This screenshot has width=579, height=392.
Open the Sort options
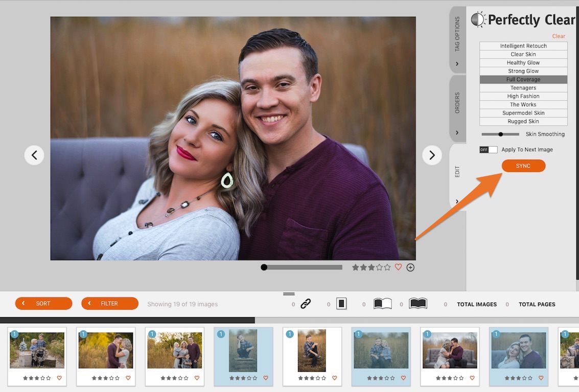pyautogui.click(x=43, y=304)
